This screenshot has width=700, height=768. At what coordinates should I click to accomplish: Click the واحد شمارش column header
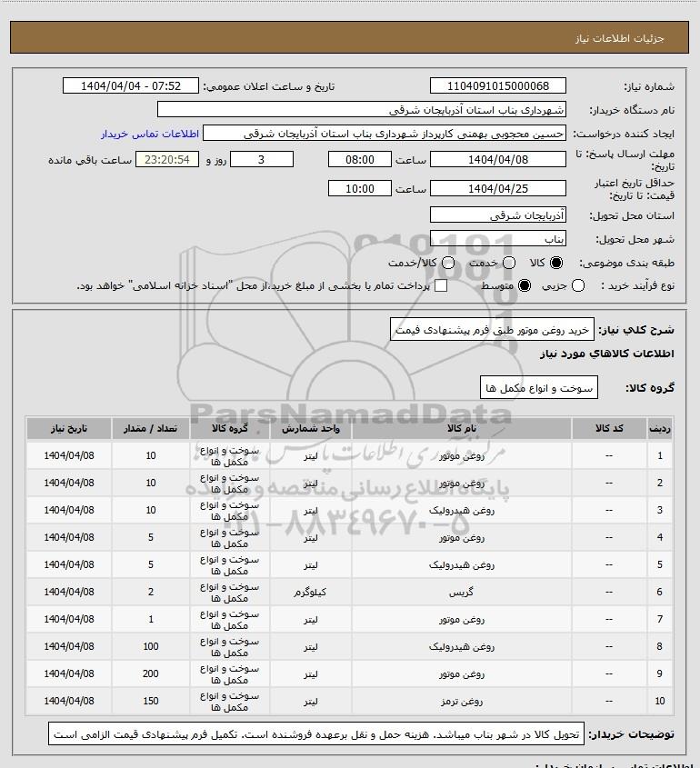pos(311,428)
